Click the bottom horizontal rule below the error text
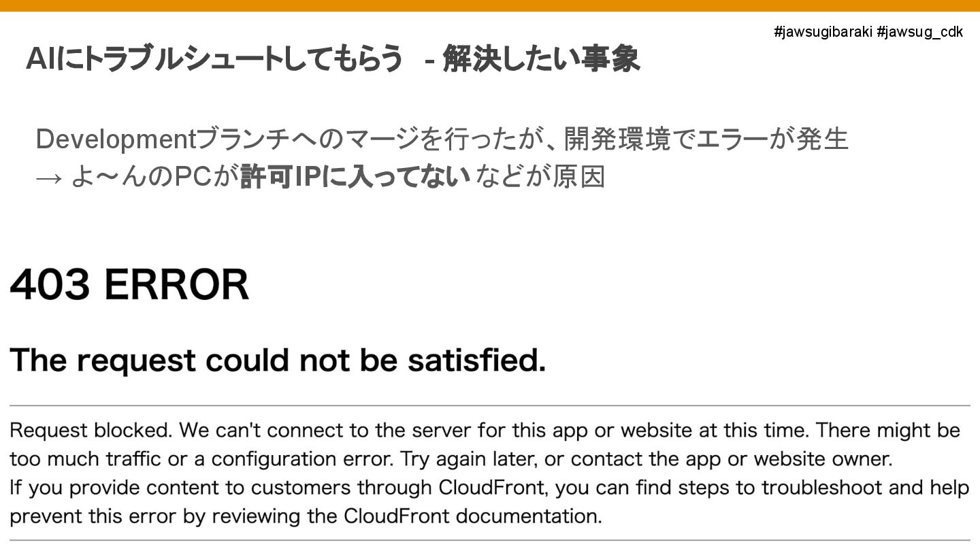The width and height of the screenshot is (980, 551). click(x=490, y=540)
